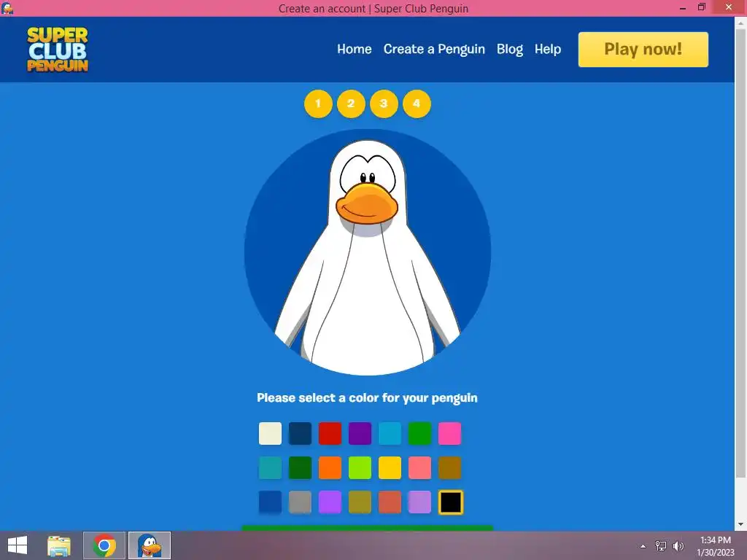The width and height of the screenshot is (747, 560).
Task: Click the page vertical scrollbar
Action: 741,252
